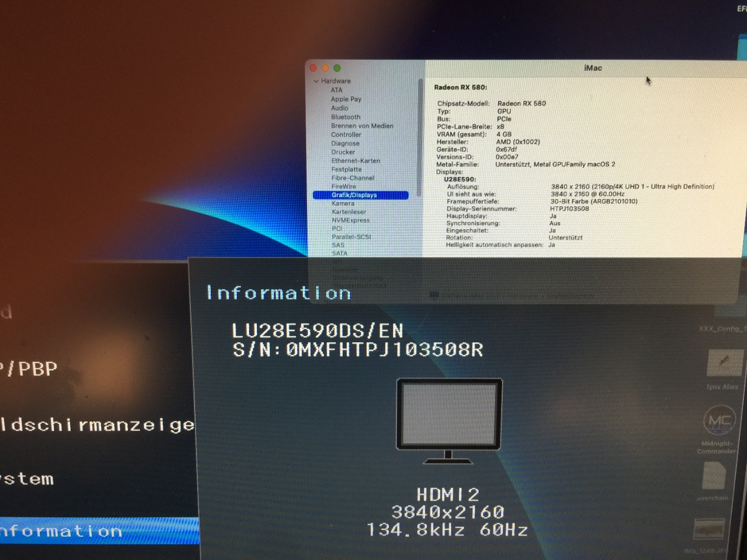
Task: Click the sidebar's vertical scrollbar
Action: (419, 138)
